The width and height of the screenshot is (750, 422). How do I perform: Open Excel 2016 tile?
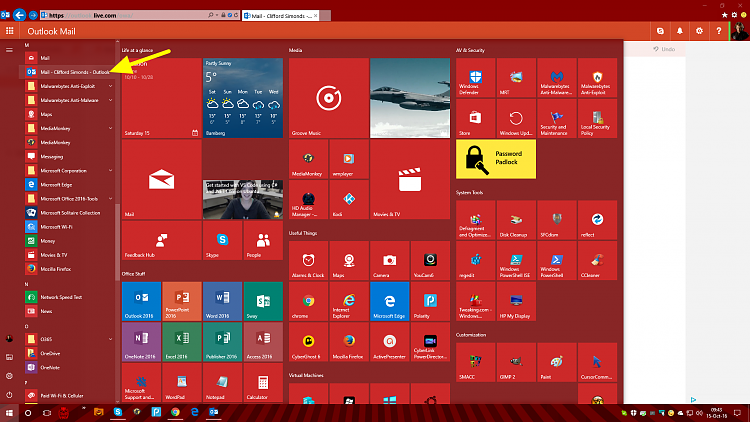click(x=182, y=342)
